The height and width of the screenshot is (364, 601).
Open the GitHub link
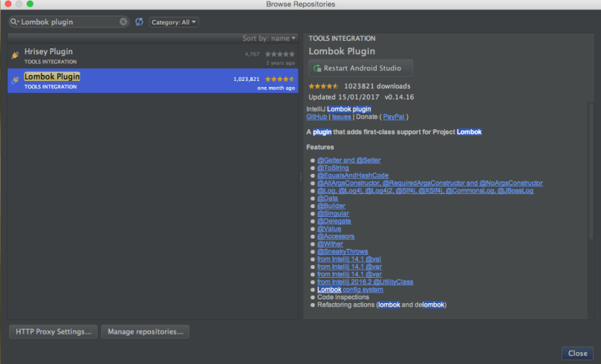pos(316,117)
